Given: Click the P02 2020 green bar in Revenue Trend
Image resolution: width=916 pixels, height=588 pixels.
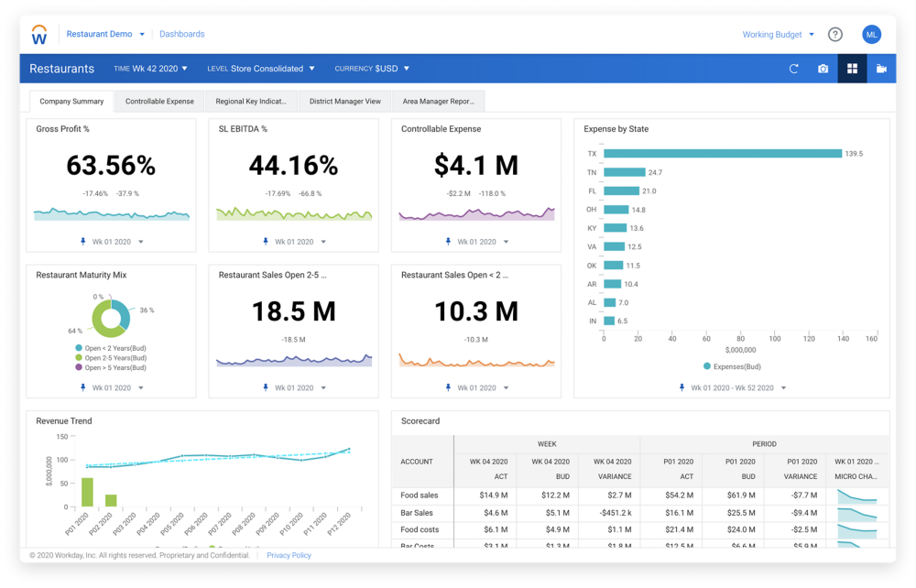Looking at the screenshot, I should pyautogui.click(x=111, y=500).
